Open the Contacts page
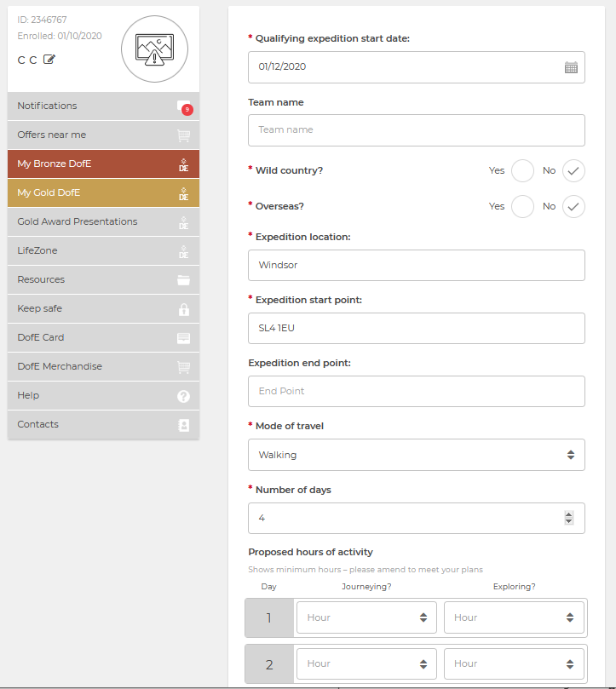Viewport: 616px width, 689px height. coord(103,425)
